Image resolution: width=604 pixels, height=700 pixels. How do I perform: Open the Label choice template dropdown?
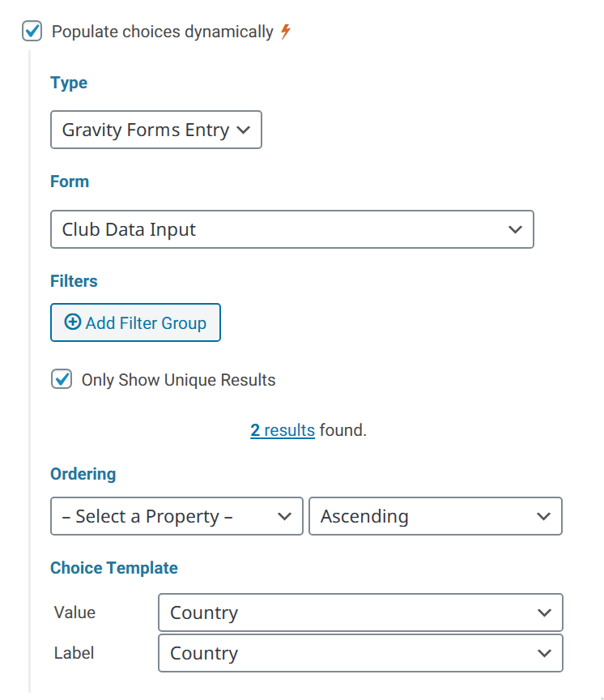point(360,654)
